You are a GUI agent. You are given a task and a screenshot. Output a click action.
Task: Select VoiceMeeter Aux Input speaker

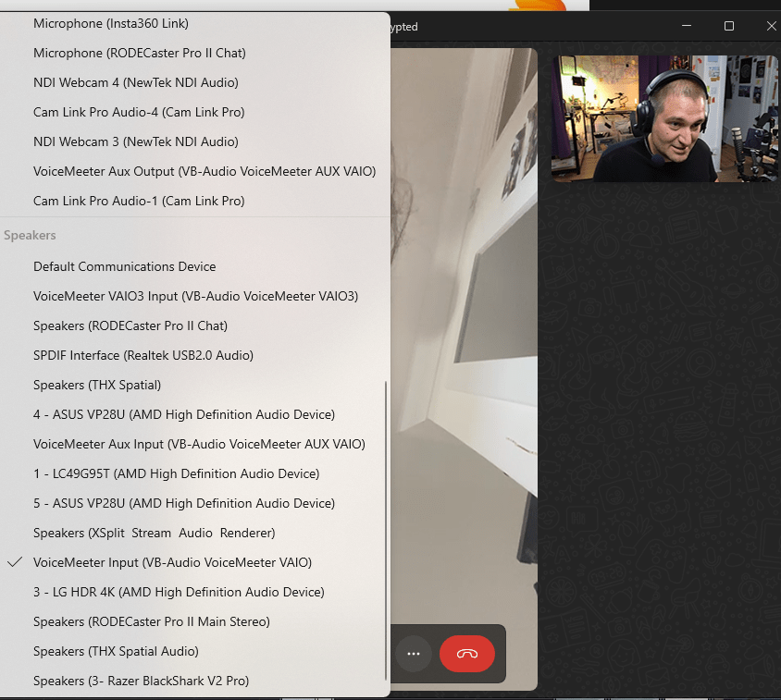point(194,444)
